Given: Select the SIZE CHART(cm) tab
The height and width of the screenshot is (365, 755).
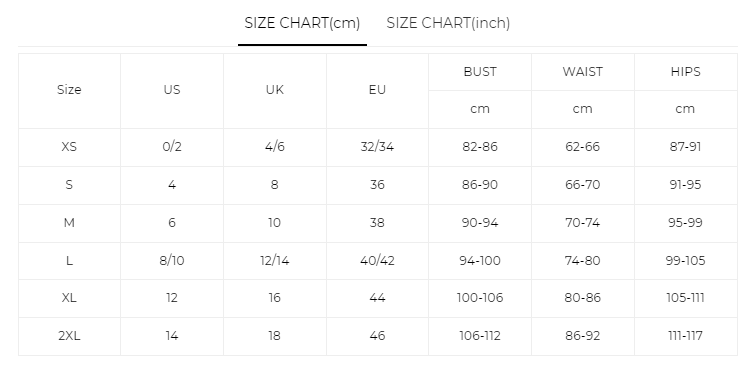Looking at the screenshot, I should (x=302, y=23).
